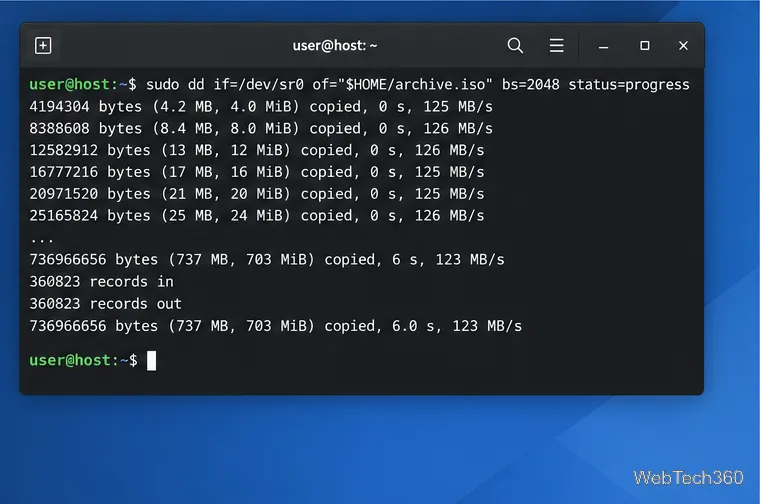Click the '25165824 bytes' output line
Screen dimensions: 760x504
click(256, 216)
